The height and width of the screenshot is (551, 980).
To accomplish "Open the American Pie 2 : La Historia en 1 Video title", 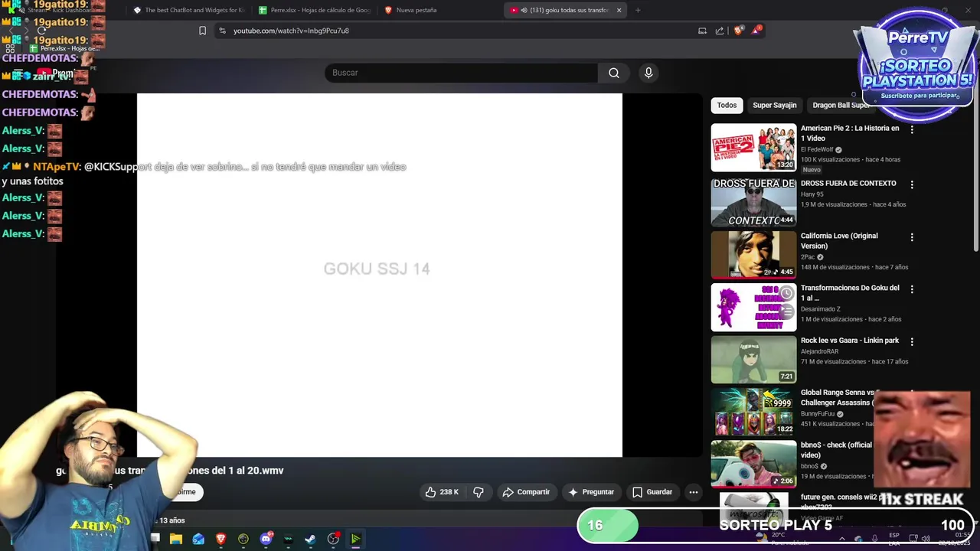I will pos(850,133).
